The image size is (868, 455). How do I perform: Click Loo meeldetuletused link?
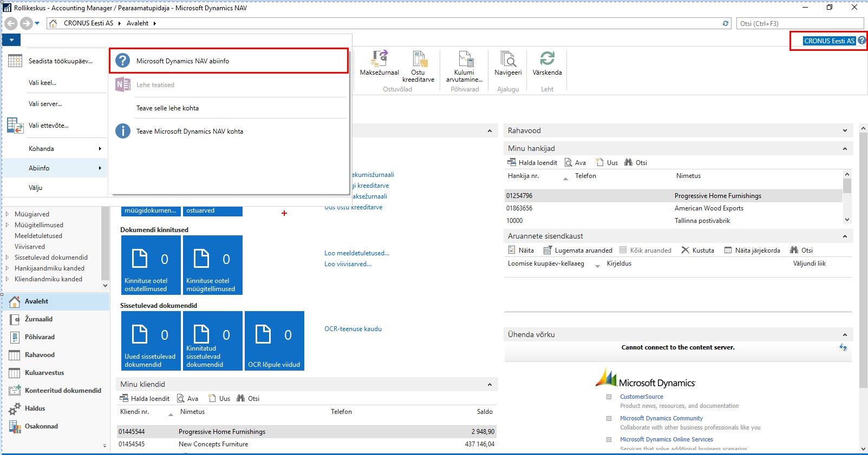(357, 253)
